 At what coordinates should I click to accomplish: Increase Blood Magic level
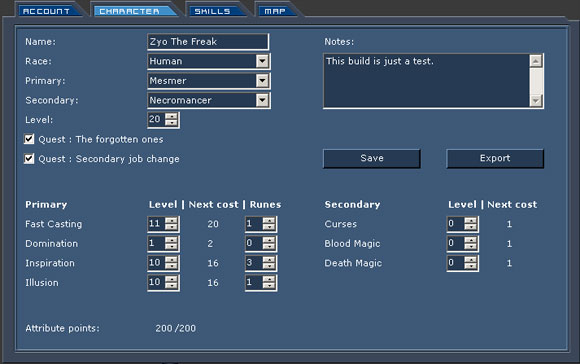coord(471,240)
